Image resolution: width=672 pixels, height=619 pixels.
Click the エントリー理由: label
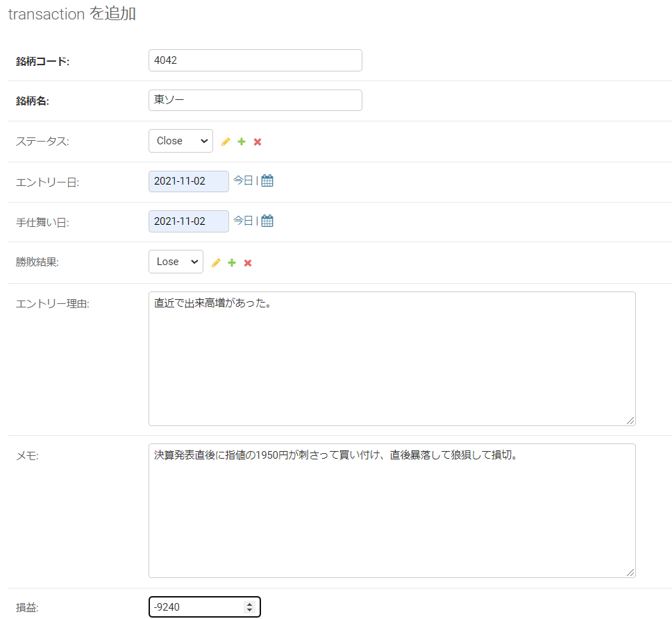pyautogui.click(x=53, y=304)
